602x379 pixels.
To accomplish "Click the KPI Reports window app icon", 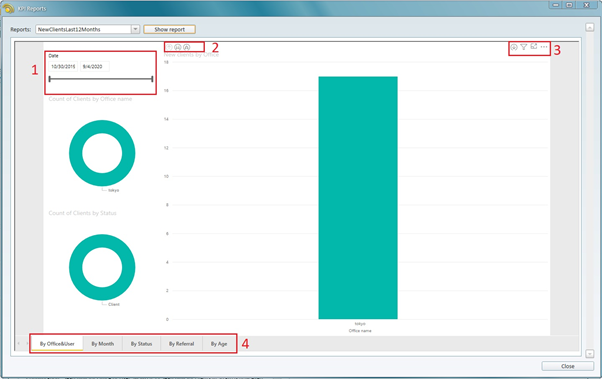I will click(x=8, y=8).
